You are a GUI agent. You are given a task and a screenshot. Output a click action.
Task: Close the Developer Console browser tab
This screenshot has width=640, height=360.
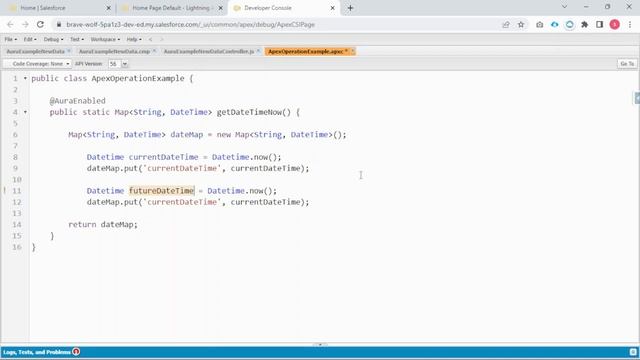coord(332,8)
